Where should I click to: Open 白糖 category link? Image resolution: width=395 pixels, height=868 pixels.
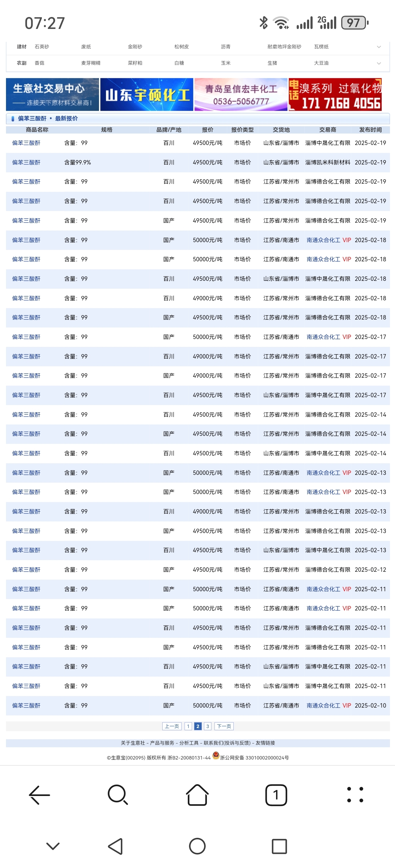coord(179,63)
